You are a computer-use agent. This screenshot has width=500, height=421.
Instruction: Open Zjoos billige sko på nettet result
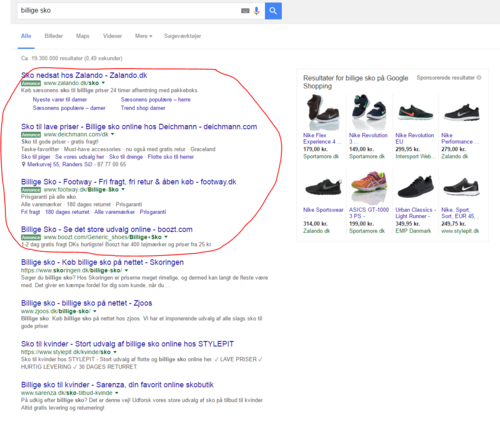click(87, 303)
